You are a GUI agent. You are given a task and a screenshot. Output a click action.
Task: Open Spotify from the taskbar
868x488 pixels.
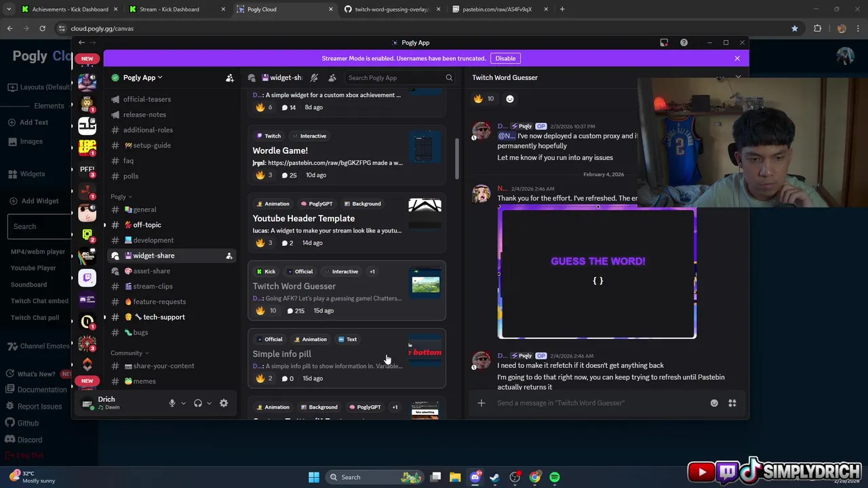tap(555, 477)
